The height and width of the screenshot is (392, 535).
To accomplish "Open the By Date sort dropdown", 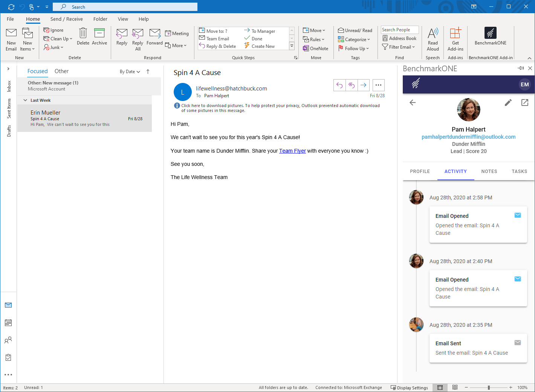I will coord(130,72).
